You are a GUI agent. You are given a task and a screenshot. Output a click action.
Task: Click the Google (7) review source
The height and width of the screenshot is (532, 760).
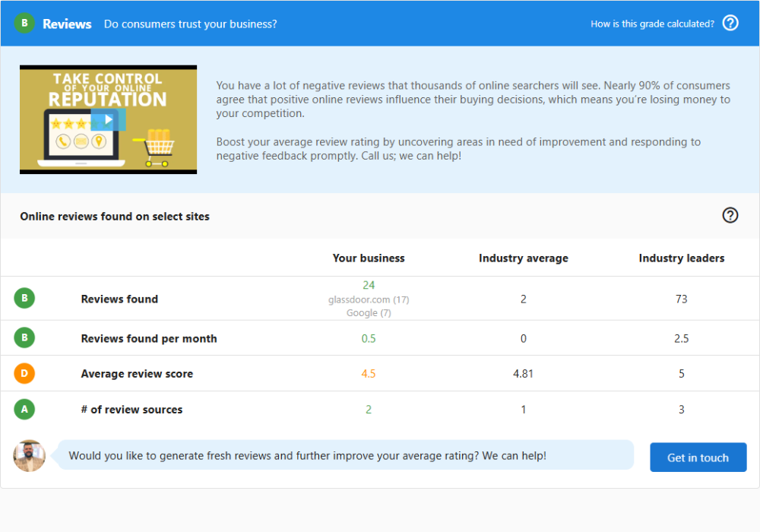(x=369, y=312)
